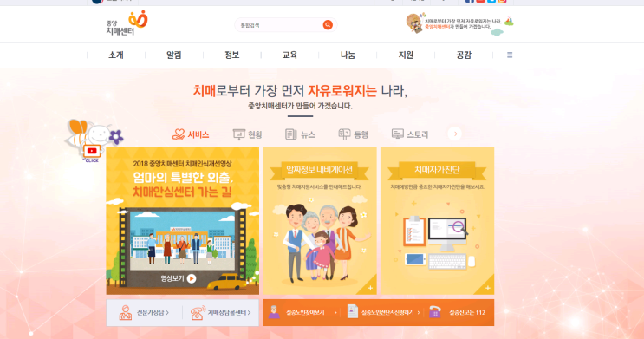Switch to the 현황 tab
Screen dimensions: 644x339
pyautogui.click(x=248, y=134)
